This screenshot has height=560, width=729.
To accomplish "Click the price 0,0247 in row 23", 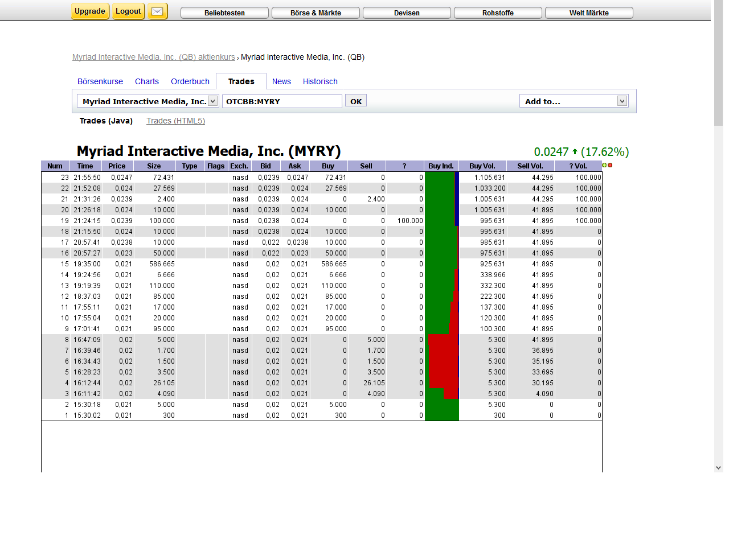I will (x=122, y=178).
